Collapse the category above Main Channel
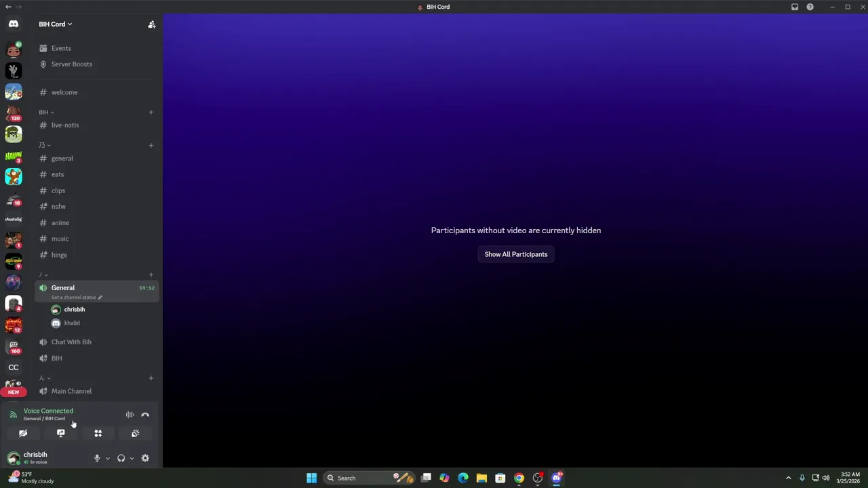Image resolution: width=868 pixels, height=488 pixels. [45, 378]
